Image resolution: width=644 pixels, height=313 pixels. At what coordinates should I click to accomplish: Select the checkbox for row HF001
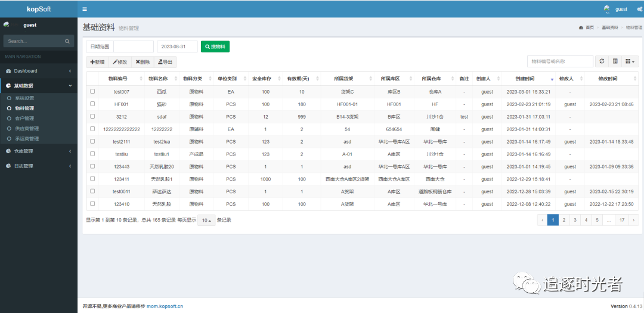(x=92, y=104)
